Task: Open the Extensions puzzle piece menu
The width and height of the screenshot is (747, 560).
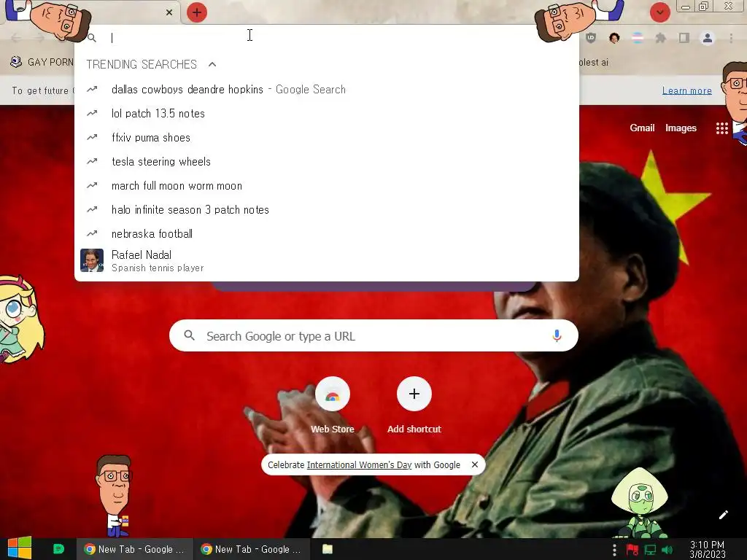Action: click(661, 38)
